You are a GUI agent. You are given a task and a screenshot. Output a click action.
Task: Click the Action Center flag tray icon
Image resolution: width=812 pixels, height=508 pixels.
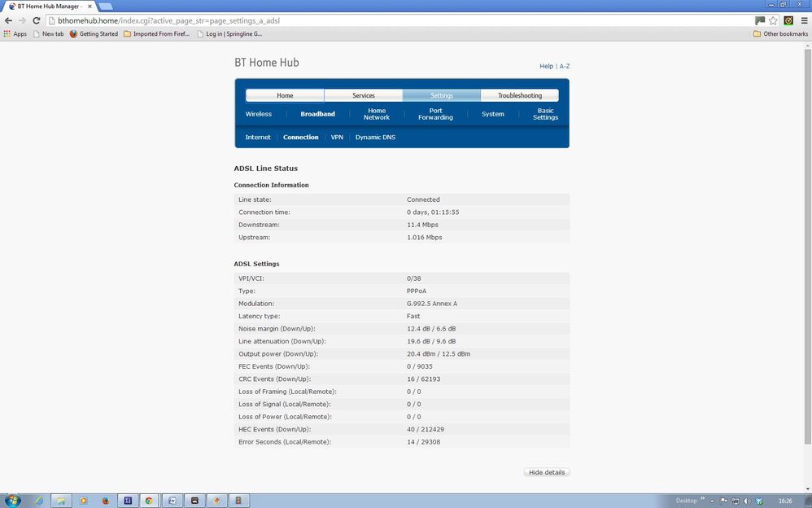[x=723, y=501]
